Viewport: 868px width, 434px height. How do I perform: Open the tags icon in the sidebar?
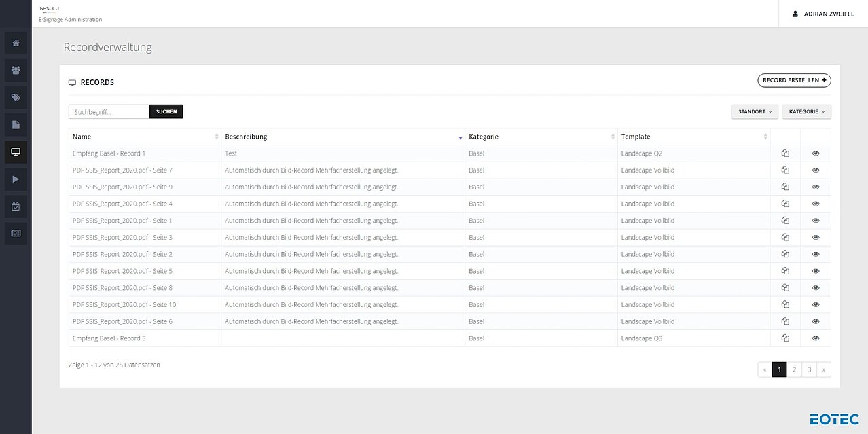[x=16, y=97]
